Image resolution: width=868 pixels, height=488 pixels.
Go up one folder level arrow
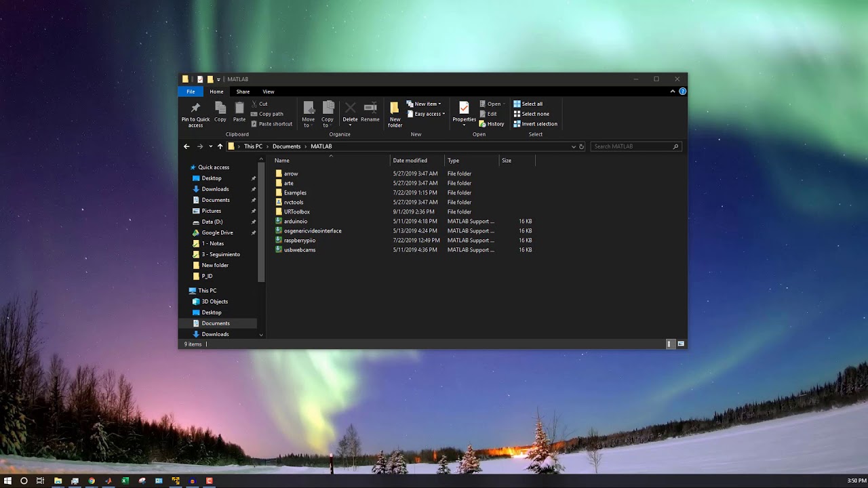[220, 146]
